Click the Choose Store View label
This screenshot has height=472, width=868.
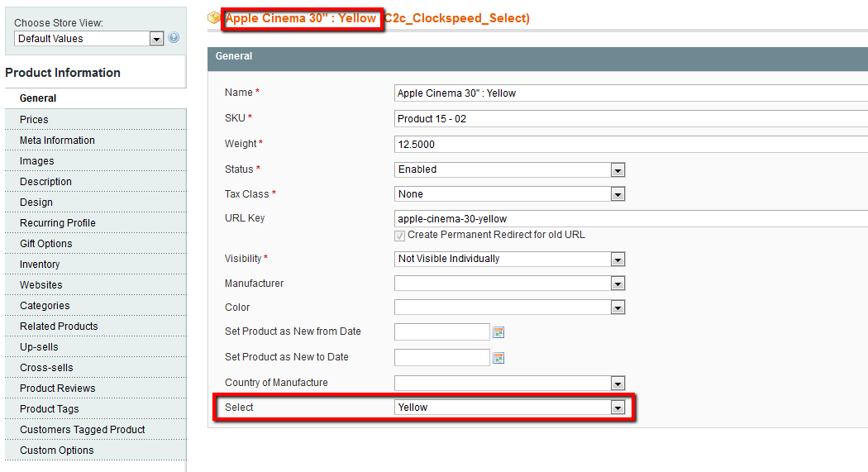tap(59, 22)
